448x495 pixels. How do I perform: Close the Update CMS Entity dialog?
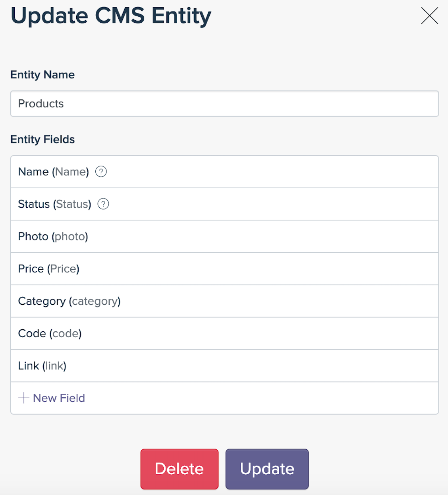tap(429, 16)
